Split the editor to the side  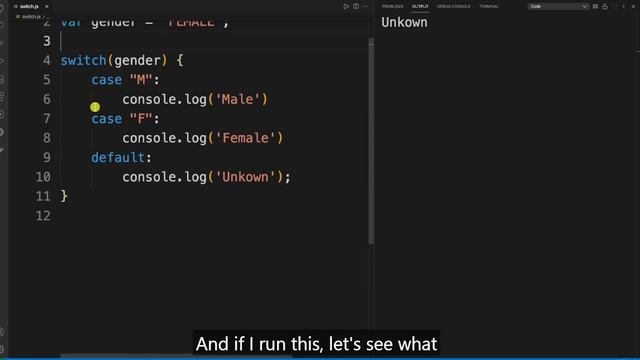tap(356, 7)
